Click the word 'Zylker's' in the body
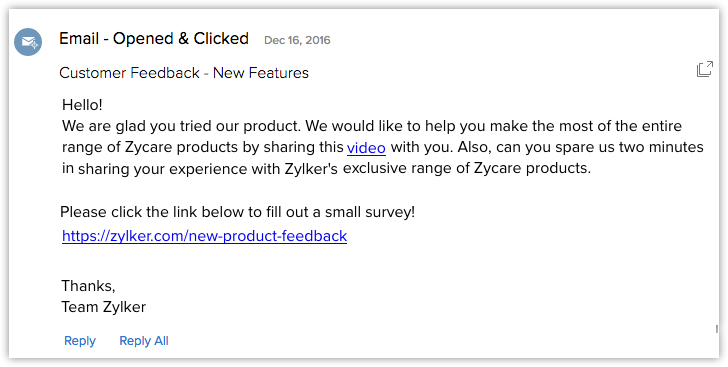728x367 pixels. (x=311, y=169)
